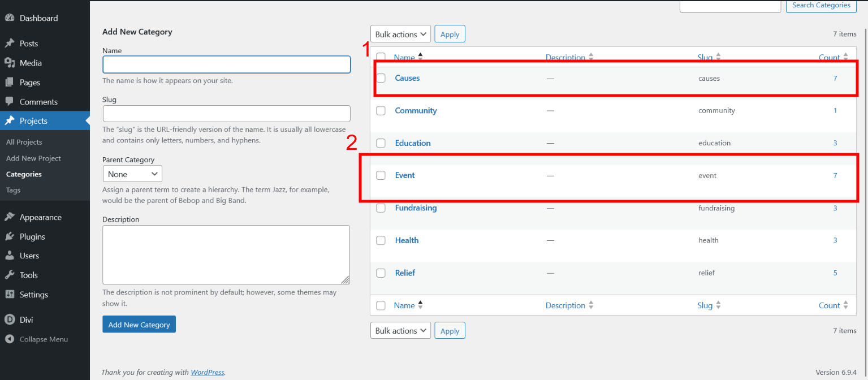Click the category search input box
Viewport: 868px width, 380px height.
tap(730, 6)
